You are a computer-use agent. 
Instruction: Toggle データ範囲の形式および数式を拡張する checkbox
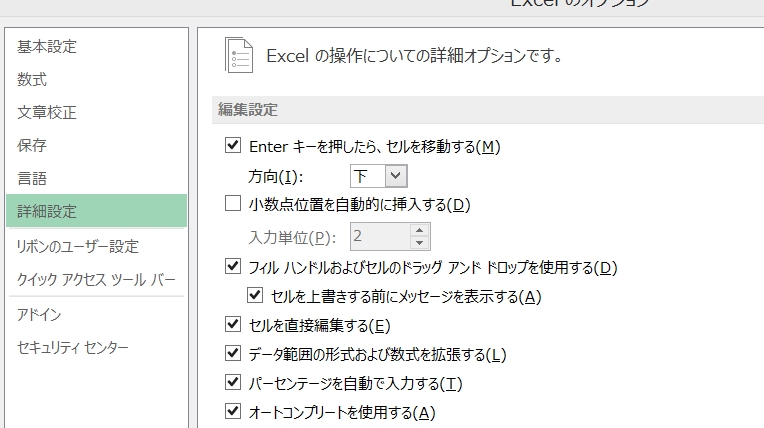[233, 353]
